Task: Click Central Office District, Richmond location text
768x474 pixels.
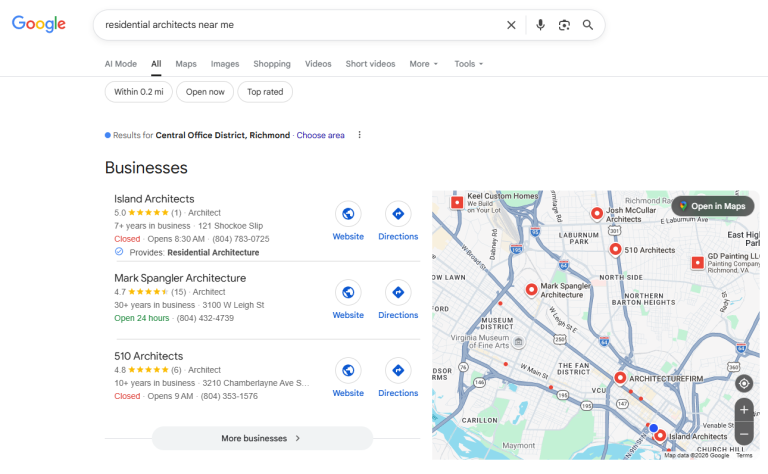Action: click(x=223, y=135)
